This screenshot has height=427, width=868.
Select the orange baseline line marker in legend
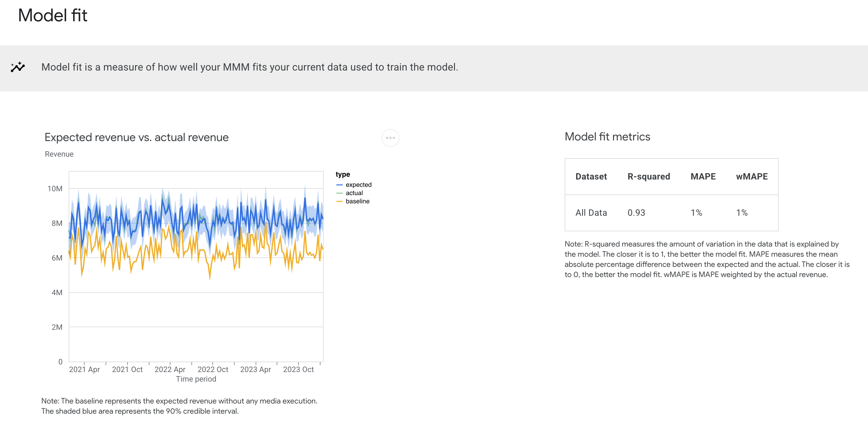[339, 201]
